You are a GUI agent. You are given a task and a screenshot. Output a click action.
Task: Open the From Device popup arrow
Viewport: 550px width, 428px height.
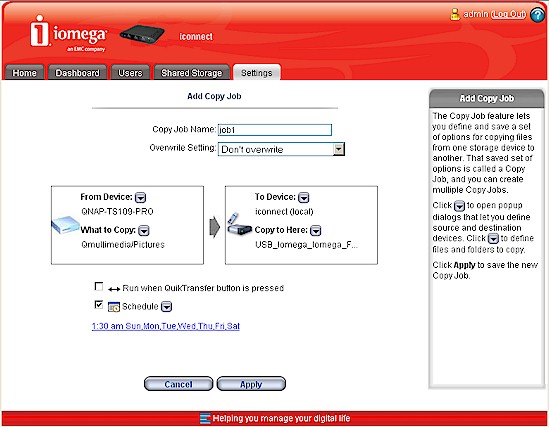click(x=141, y=198)
